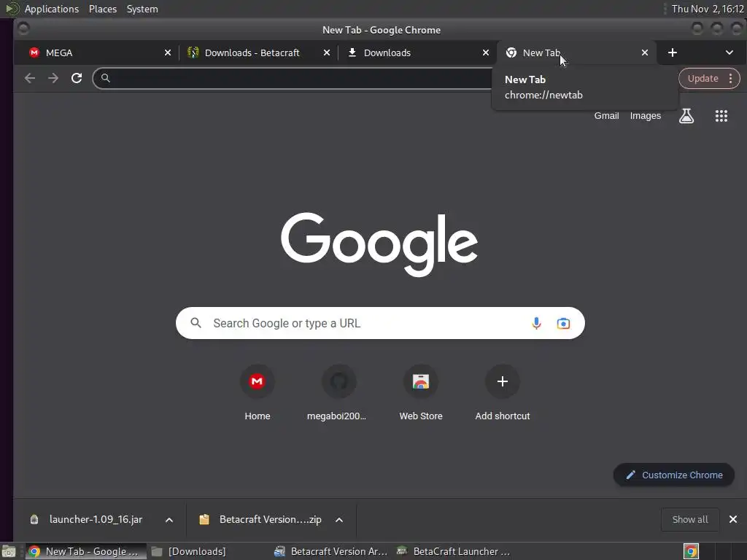Click the clock showing Thu Nov 2
This screenshot has height=560, width=747.
708,9
